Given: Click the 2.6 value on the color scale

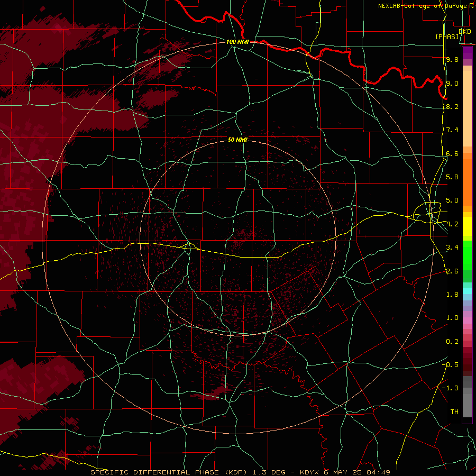Looking at the screenshot, I should 452,271.
